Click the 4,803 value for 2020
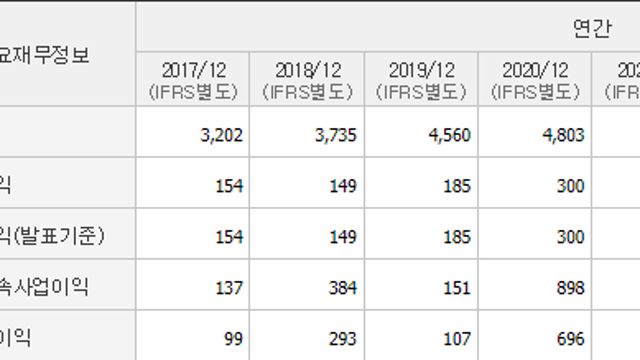 (x=563, y=135)
